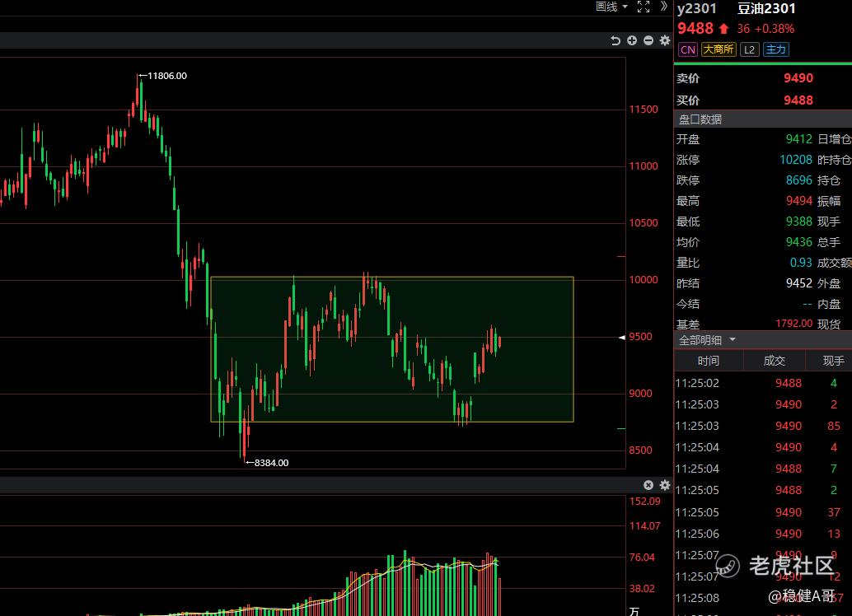Click the 最低 value 9388
This screenshot has width=852, height=616.
click(x=798, y=222)
